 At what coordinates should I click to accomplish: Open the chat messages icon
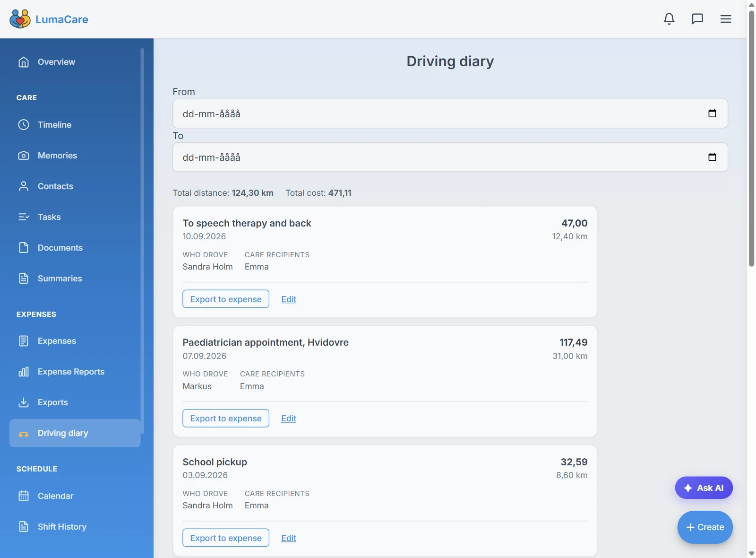point(697,19)
